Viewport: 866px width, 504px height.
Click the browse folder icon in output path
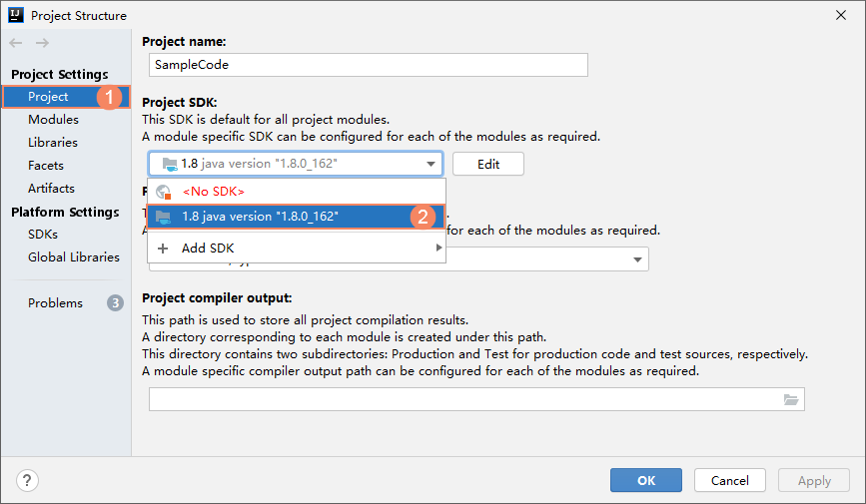pos(791,400)
